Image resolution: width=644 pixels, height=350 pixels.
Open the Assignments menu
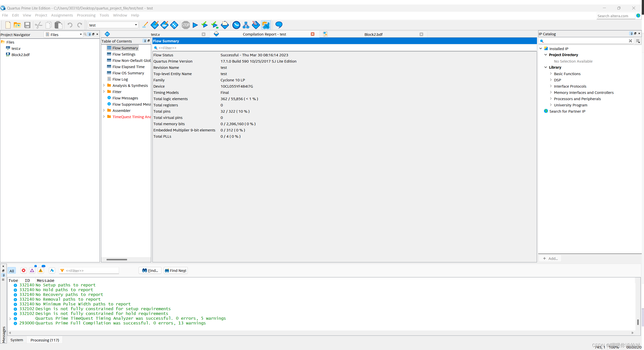[62, 15]
